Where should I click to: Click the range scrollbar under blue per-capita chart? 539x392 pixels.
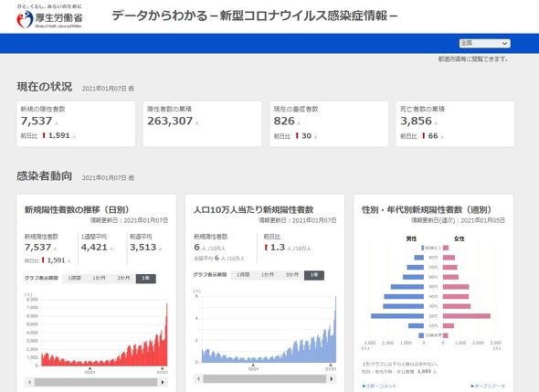[x=265, y=379]
